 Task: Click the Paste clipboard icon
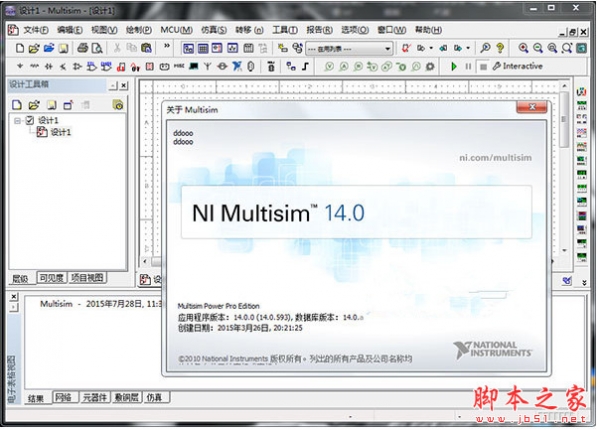(x=146, y=48)
